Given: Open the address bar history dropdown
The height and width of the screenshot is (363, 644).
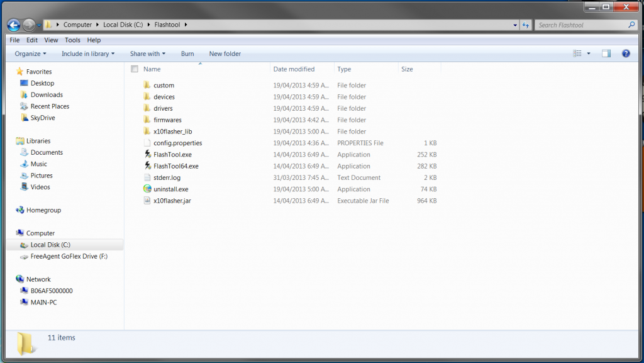Looking at the screenshot, I should point(515,25).
